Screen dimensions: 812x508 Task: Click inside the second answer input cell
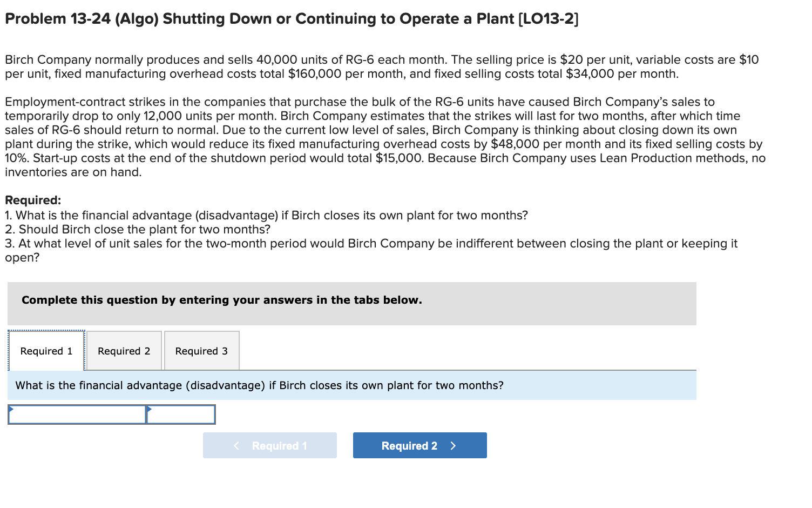point(181,415)
